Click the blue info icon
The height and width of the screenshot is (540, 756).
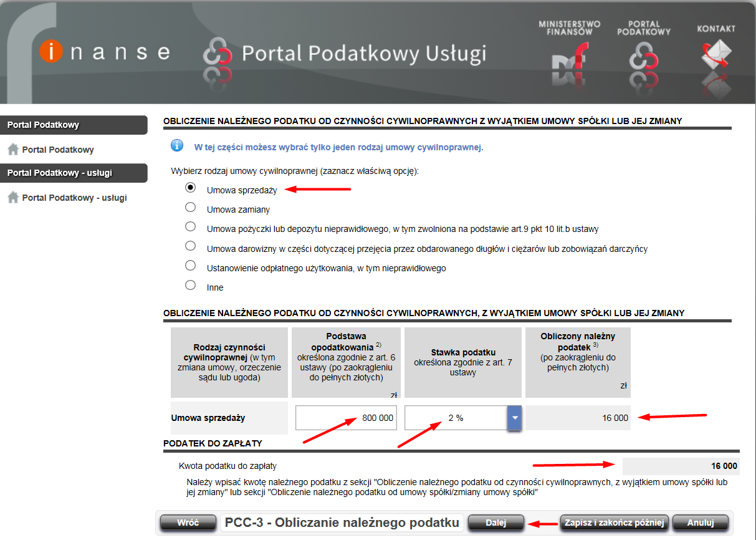177,145
